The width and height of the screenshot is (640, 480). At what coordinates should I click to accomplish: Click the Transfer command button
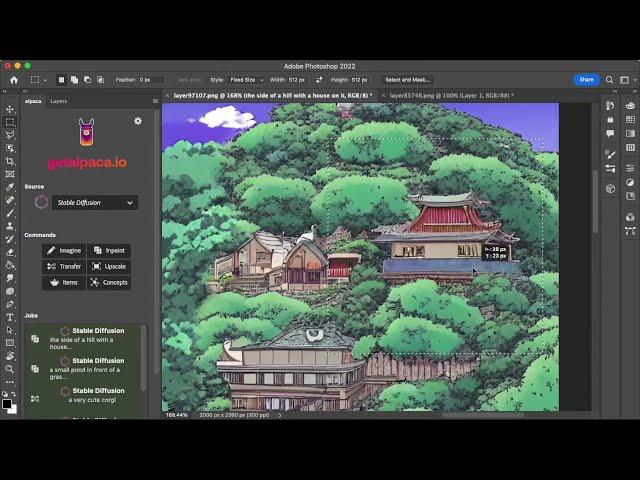point(64,267)
